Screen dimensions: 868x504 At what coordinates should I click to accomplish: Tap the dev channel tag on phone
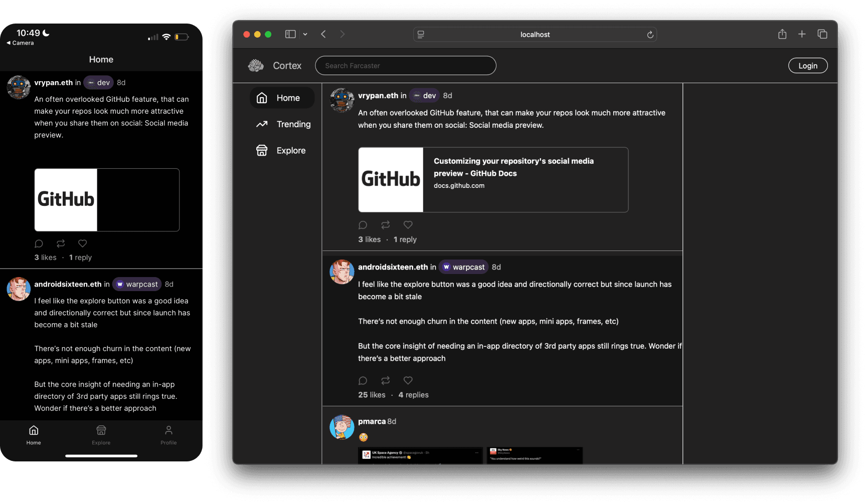[98, 83]
